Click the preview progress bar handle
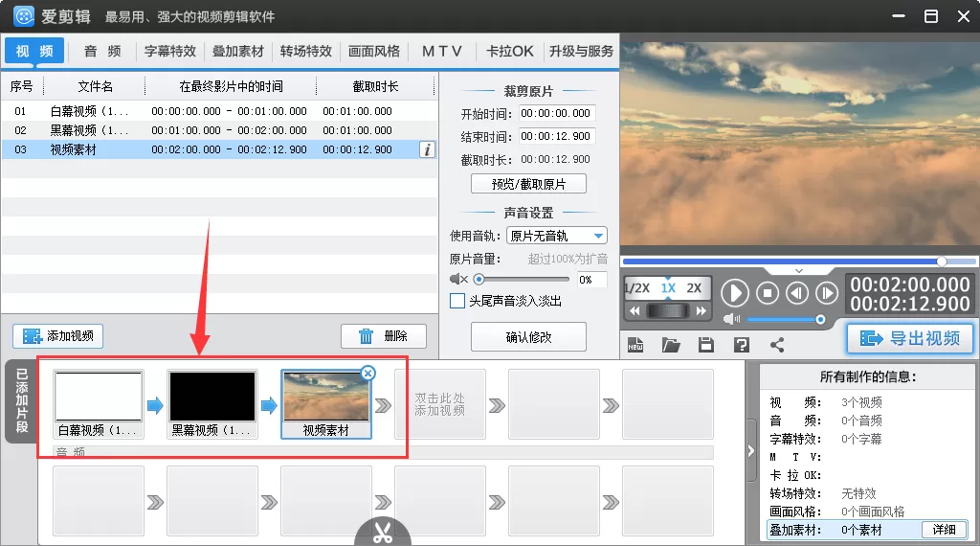This screenshot has width=980, height=546. click(x=942, y=261)
